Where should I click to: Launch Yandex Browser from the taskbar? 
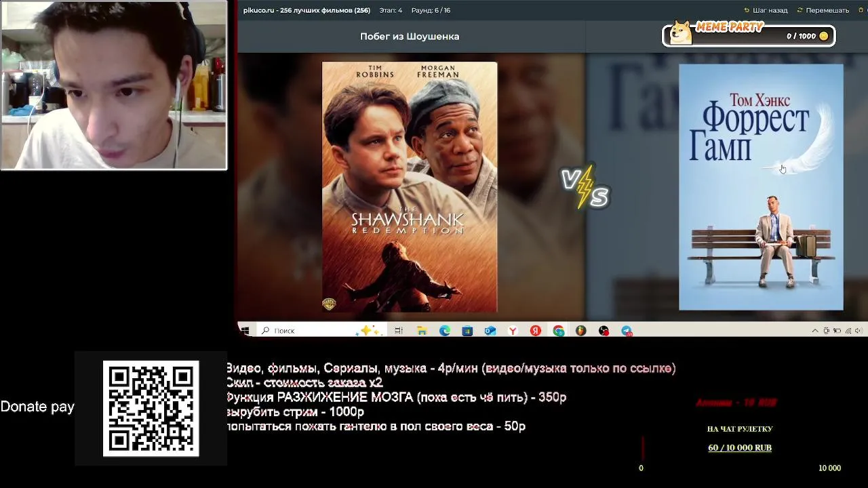pyautogui.click(x=513, y=331)
